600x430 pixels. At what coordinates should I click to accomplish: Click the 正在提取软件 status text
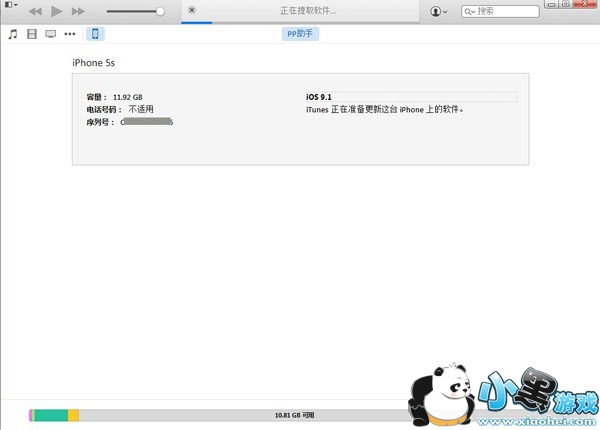coord(308,11)
